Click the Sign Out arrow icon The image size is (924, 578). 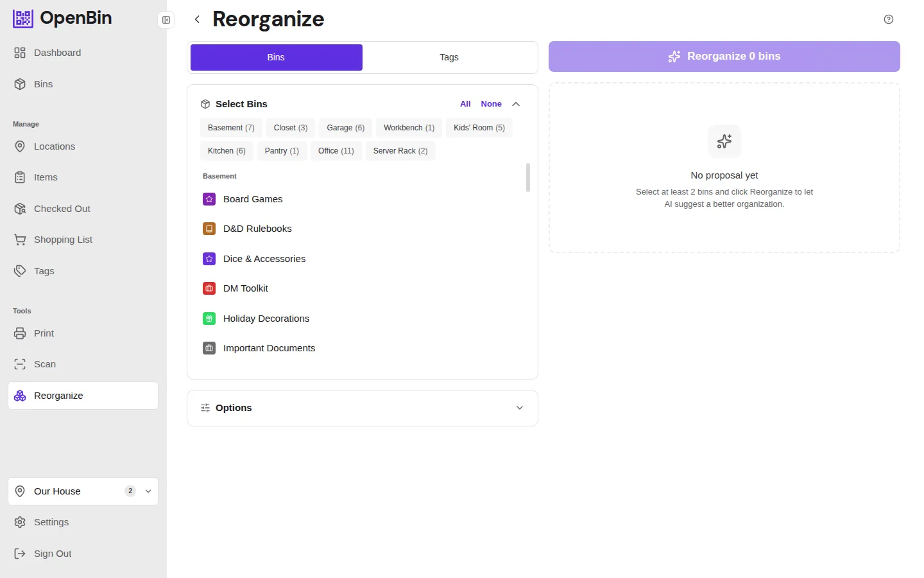pyautogui.click(x=20, y=554)
